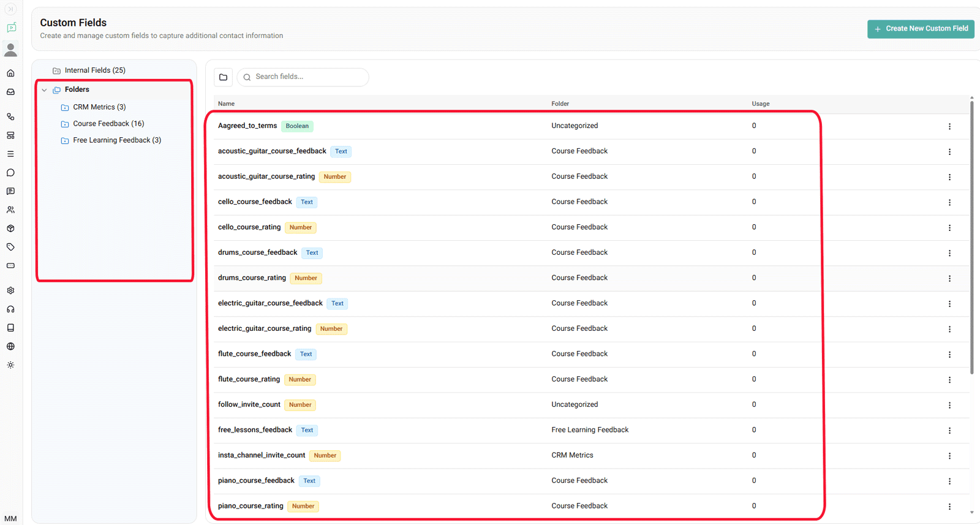Click follow_invite_count field name
The width and height of the screenshot is (980, 525).
(249, 404)
